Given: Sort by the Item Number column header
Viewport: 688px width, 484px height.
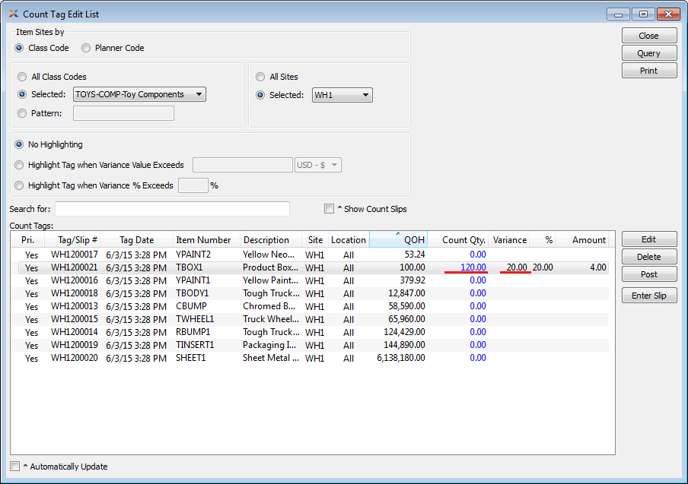Looking at the screenshot, I should click(203, 240).
